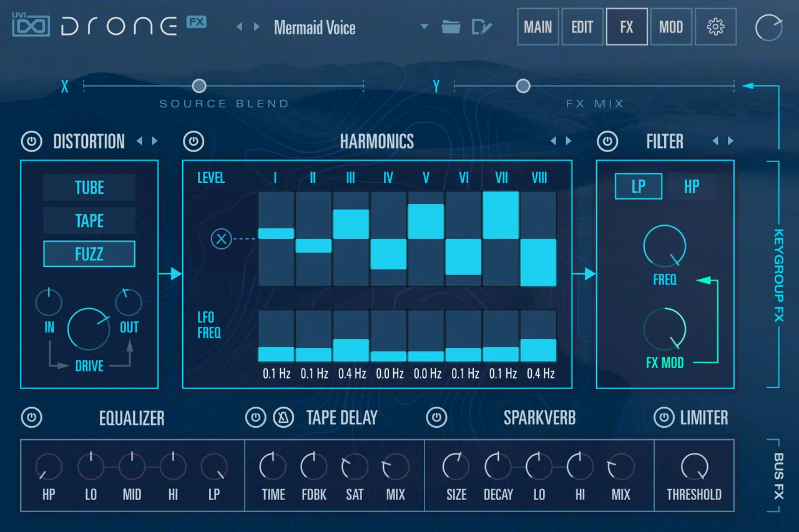Click next filter preset arrow
Viewport: 799px width, 532px height.
(x=730, y=142)
